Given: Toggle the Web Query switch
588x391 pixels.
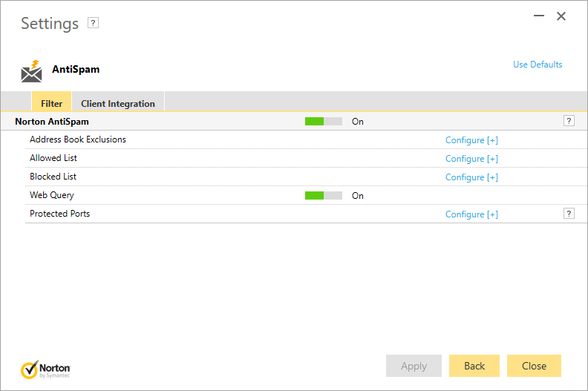Looking at the screenshot, I should (324, 196).
